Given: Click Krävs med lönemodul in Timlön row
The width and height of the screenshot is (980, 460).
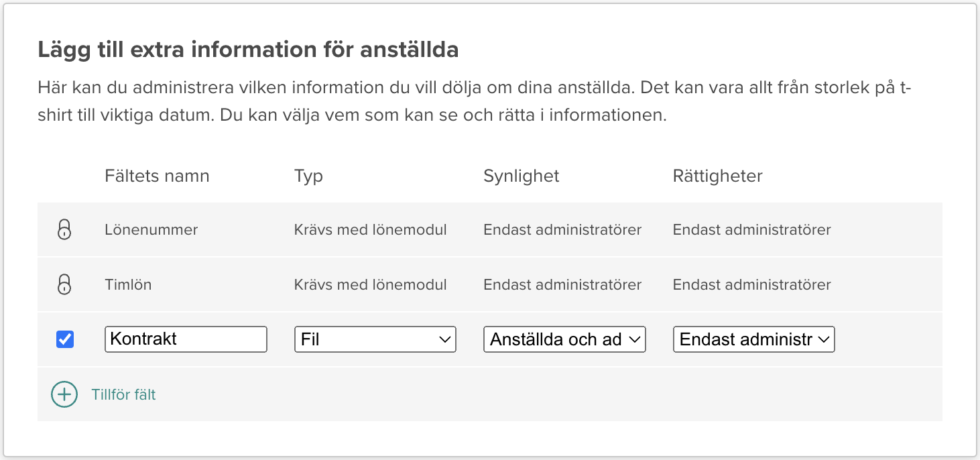Looking at the screenshot, I should (x=370, y=285).
